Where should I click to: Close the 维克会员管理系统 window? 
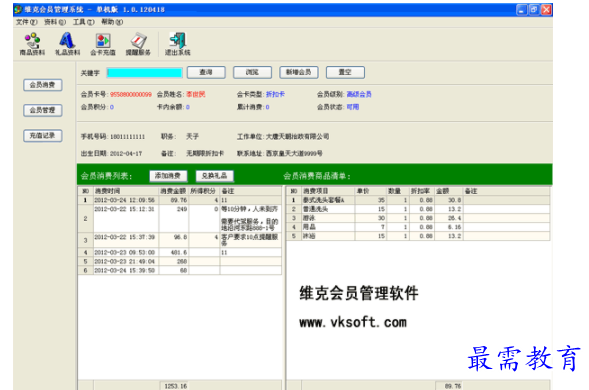[546, 10]
